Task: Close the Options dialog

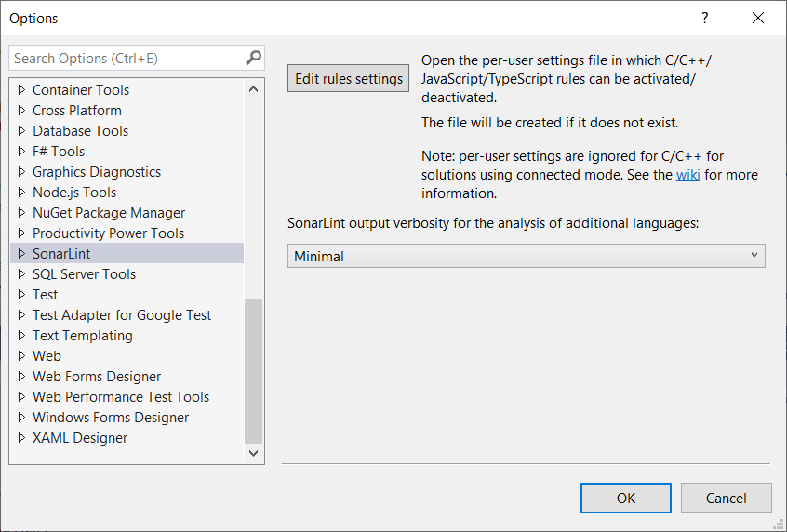Action: (x=758, y=18)
